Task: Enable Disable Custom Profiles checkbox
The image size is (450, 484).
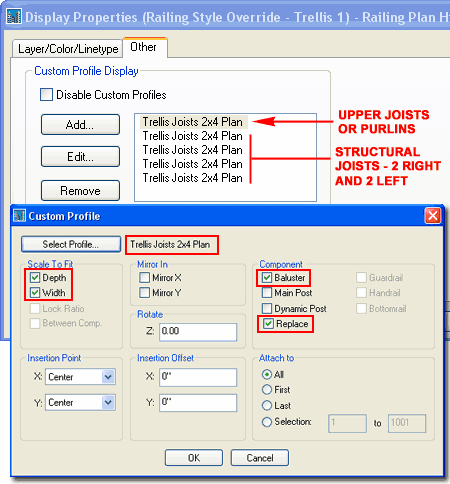Action: point(46,95)
